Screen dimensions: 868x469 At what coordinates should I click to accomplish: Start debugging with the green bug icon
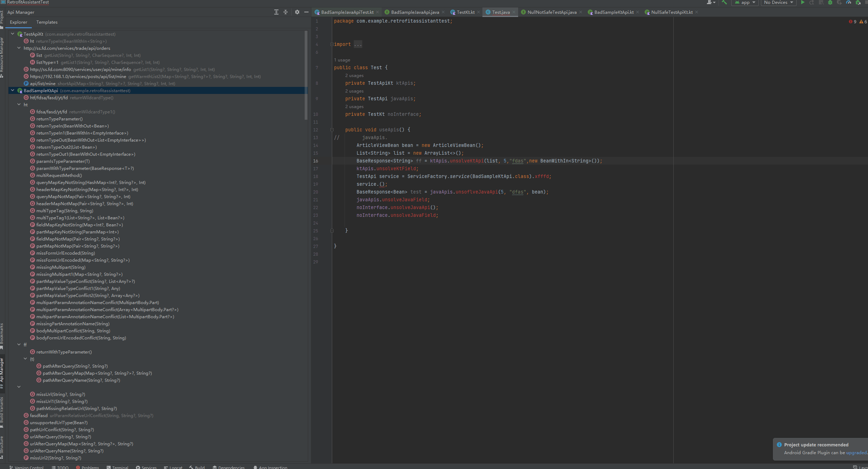830,2
